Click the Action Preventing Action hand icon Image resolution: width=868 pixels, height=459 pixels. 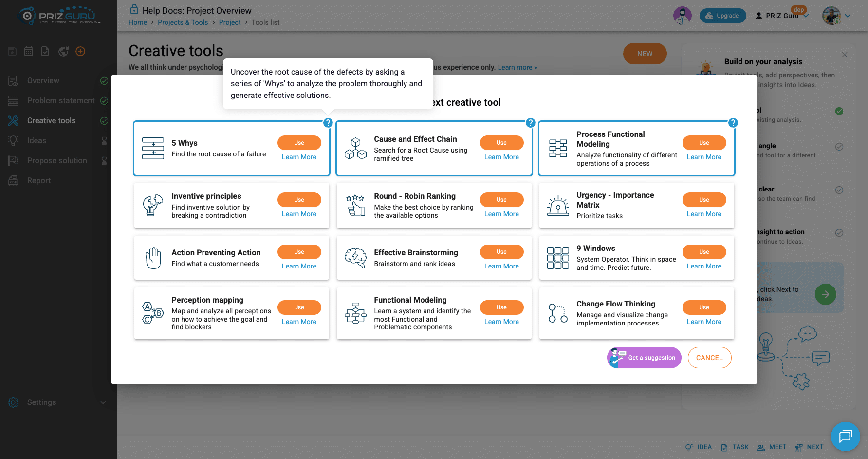153,258
